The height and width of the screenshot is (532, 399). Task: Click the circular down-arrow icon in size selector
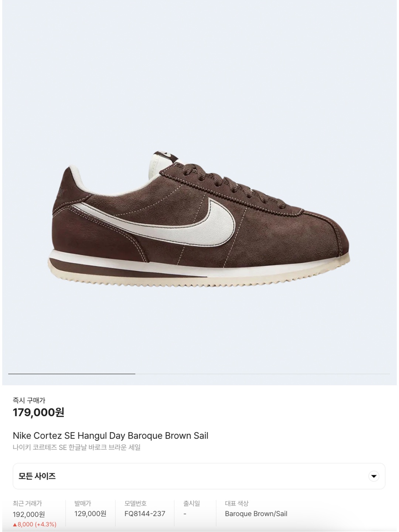[x=374, y=476]
